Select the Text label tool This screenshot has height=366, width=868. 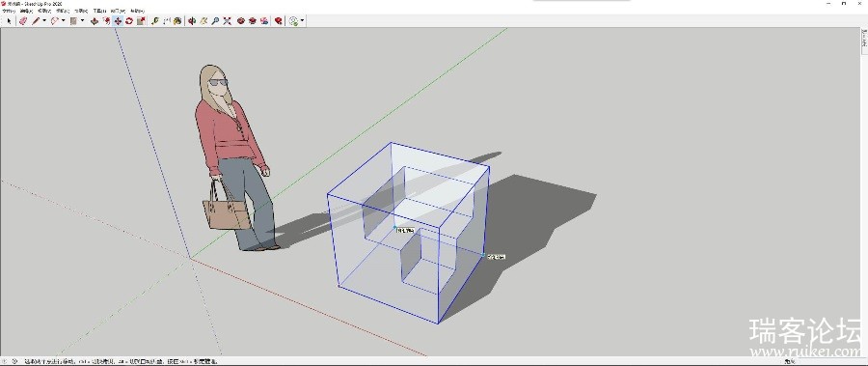167,21
